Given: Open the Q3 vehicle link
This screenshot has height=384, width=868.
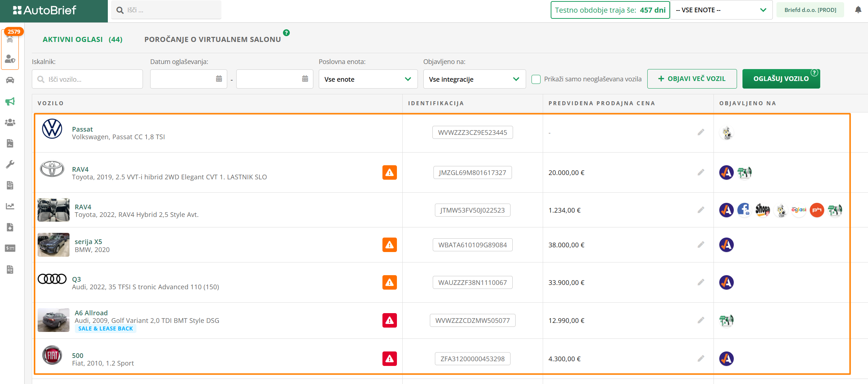Looking at the screenshot, I should tap(76, 279).
